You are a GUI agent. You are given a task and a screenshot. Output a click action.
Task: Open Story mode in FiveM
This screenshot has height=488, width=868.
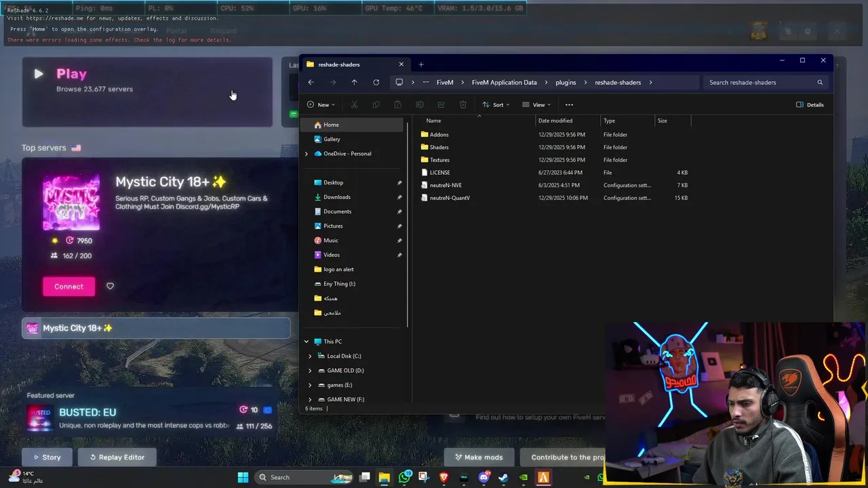click(x=47, y=457)
